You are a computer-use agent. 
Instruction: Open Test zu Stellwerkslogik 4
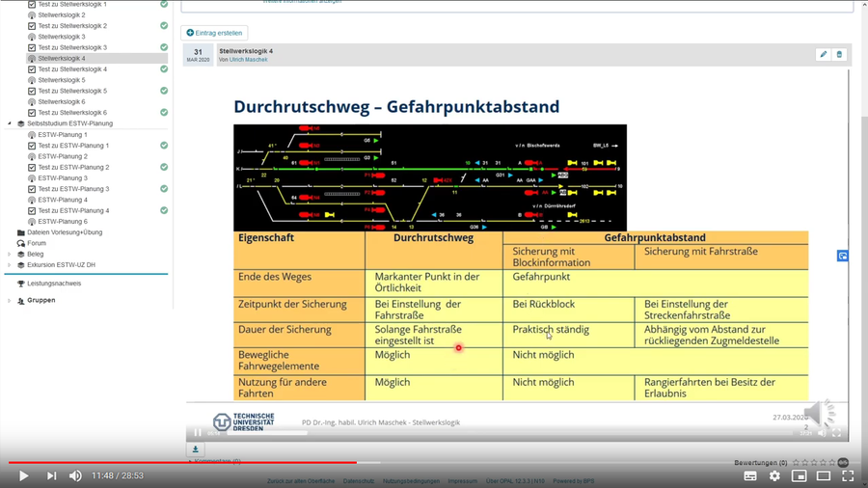tap(72, 69)
